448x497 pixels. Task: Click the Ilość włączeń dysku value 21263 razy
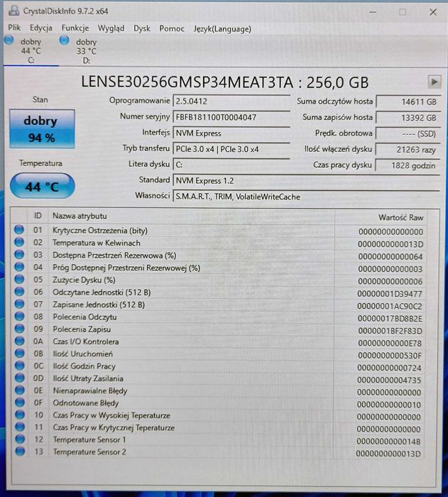[408, 149]
